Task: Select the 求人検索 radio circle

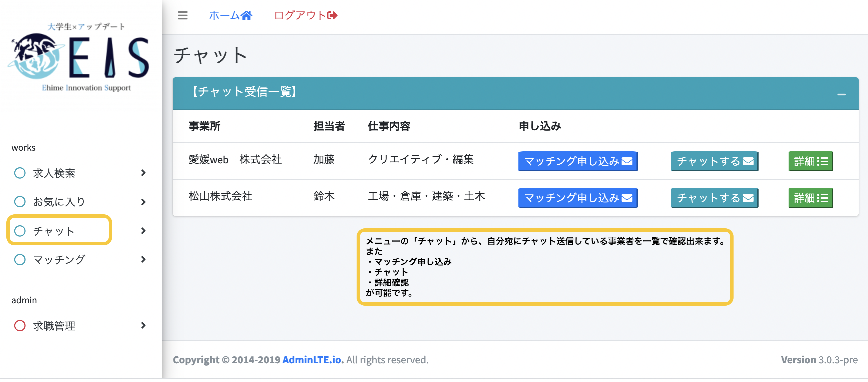Action: click(20, 173)
